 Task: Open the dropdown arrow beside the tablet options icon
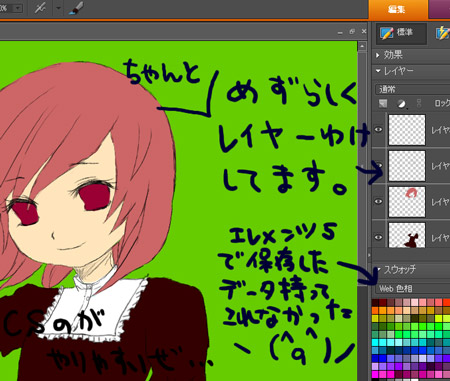58,8
